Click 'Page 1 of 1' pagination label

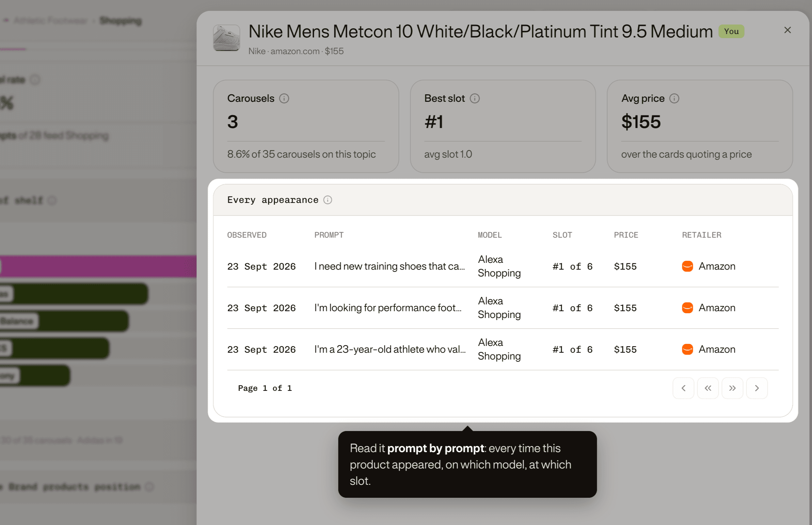pos(265,388)
